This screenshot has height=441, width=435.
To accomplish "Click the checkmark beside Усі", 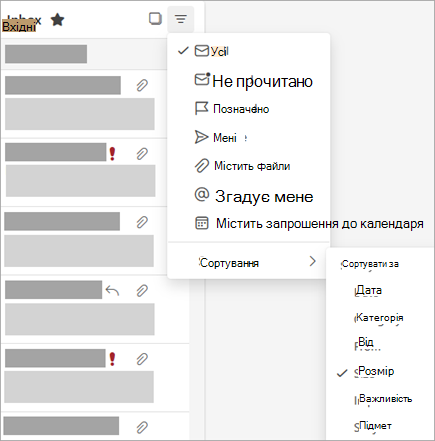I will click(183, 51).
